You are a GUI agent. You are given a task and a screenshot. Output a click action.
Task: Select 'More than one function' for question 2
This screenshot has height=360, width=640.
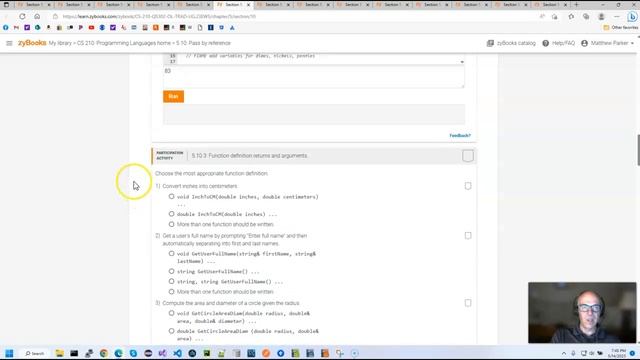click(171, 292)
